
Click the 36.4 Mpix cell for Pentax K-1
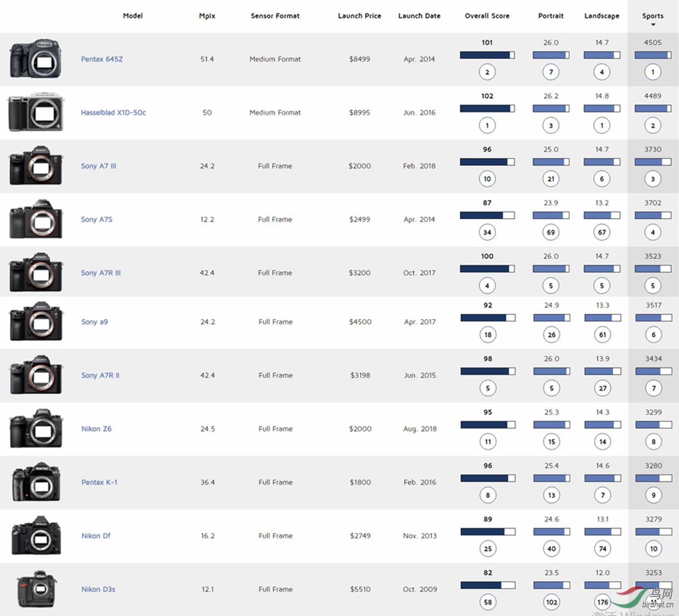pyautogui.click(x=208, y=482)
